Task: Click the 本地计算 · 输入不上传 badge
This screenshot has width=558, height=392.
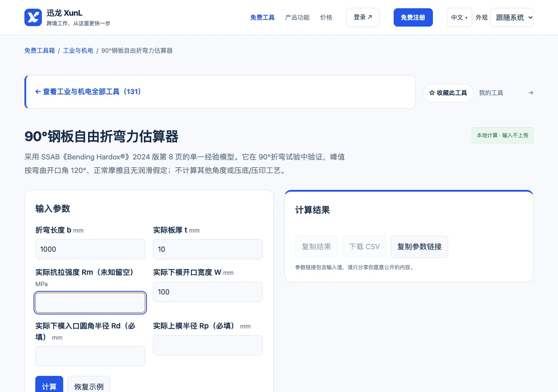Action: click(x=503, y=135)
